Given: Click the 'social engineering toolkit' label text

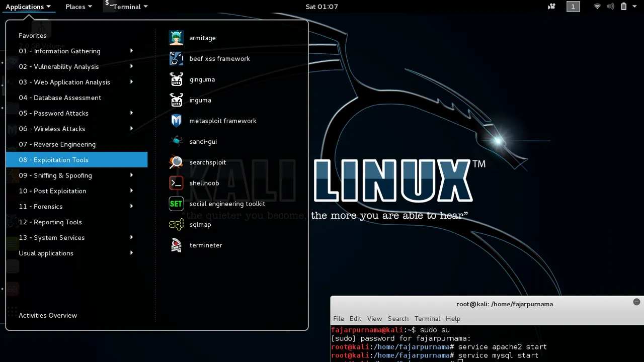Looking at the screenshot, I should point(227,204).
